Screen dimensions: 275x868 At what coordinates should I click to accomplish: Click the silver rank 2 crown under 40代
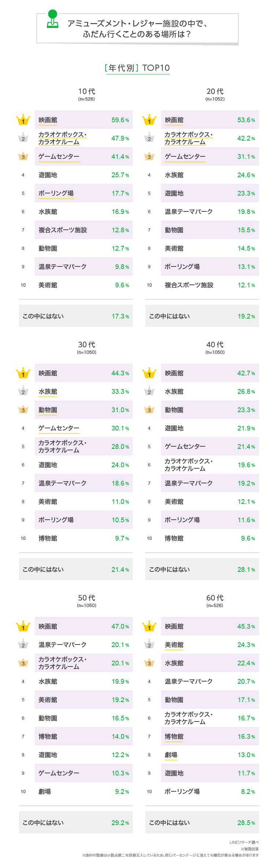click(149, 391)
